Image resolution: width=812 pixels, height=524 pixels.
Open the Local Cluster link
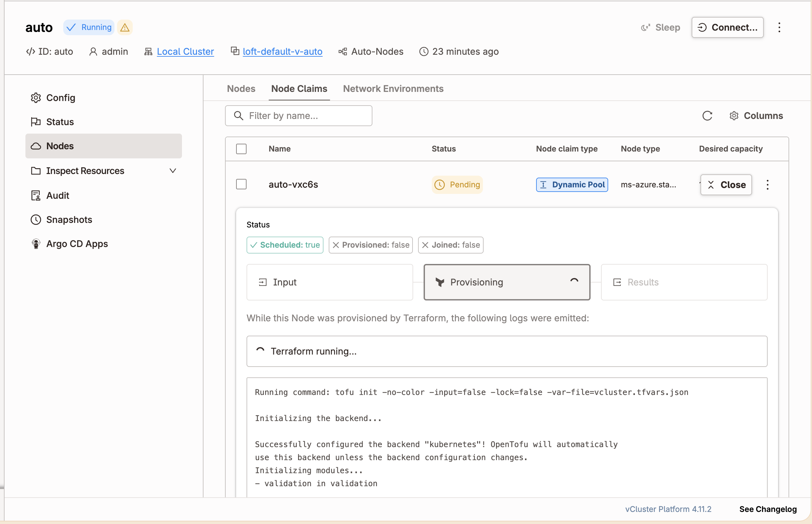[x=185, y=51]
